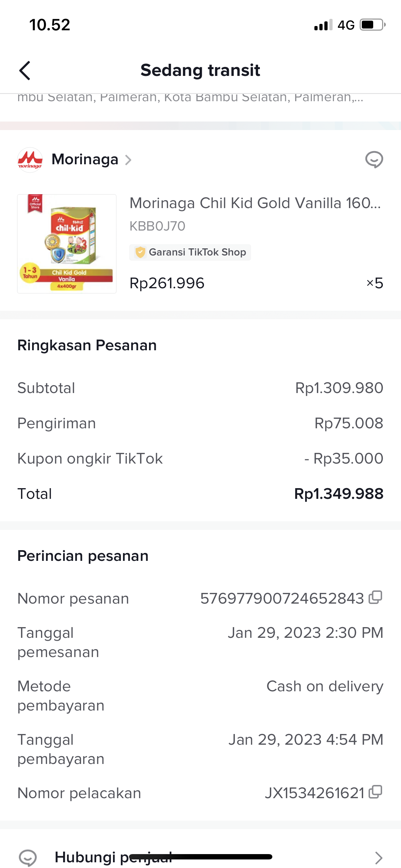The height and width of the screenshot is (868, 401).
Task: Copy the tracking number JX1534261621
Action: (x=375, y=792)
